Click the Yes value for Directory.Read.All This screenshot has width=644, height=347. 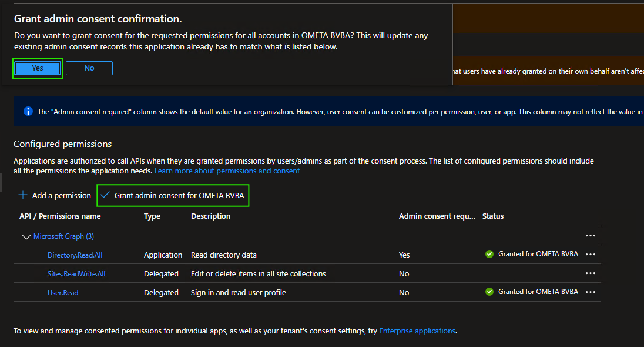coord(404,255)
